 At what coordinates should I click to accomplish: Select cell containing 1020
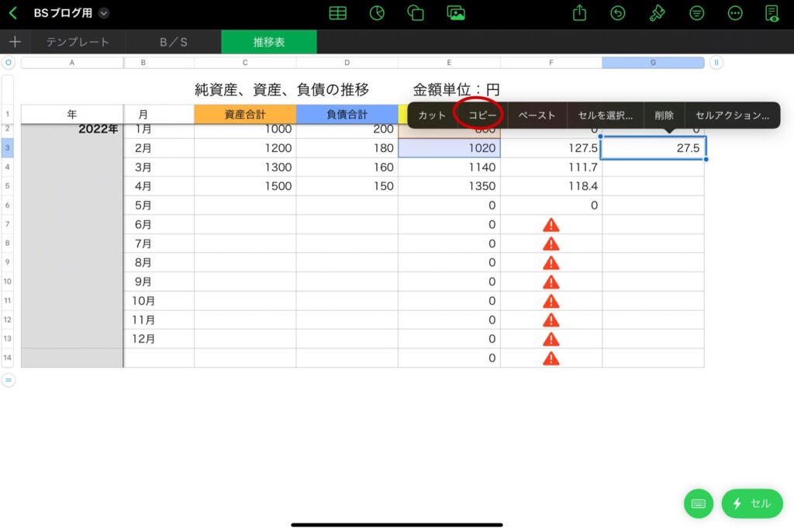449,148
